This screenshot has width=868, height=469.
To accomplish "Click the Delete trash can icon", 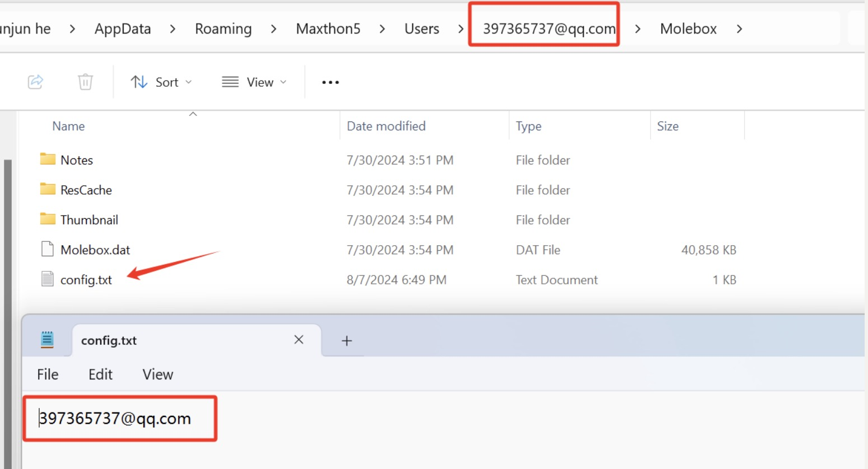I will pyautogui.click(x=85, y=82).
